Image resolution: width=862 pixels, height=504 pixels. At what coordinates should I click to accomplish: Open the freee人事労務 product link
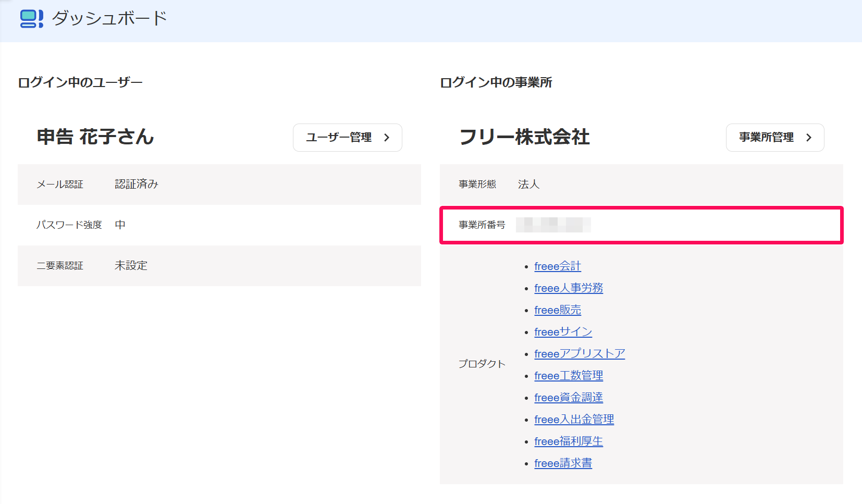(x=568, y=288)
